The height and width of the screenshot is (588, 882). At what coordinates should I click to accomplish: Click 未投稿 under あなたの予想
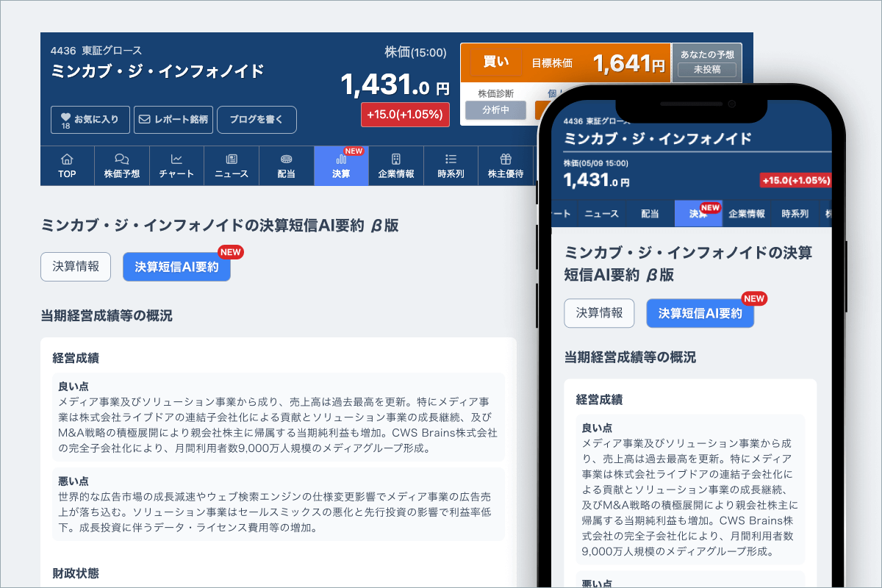click(706, 70)
